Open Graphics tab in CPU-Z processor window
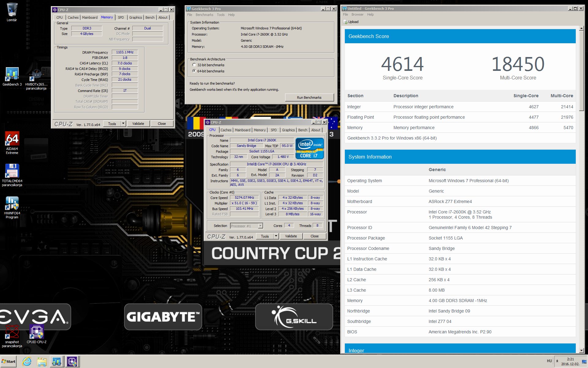The width and height of the screenshot is (588, 368). pyautogui.click(x=288, y=130)
